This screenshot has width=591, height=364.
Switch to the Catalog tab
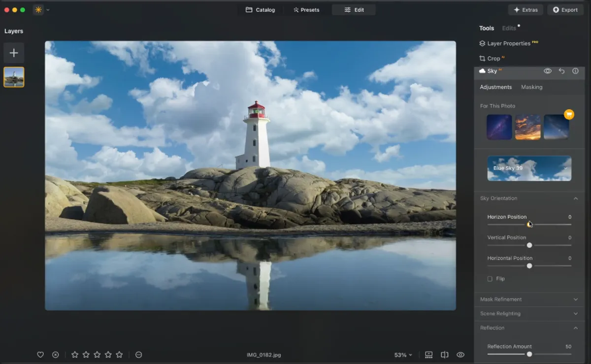(261, 9)
